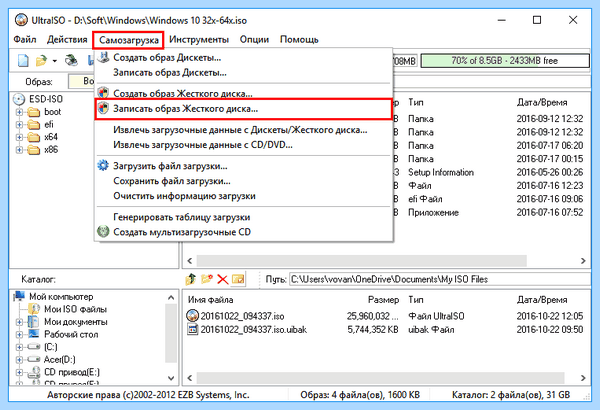This screenshot has width=600, height=410.
Task: Click shield icon beside Записать образ Жесткого диска
Action: (x=103, y=108)
